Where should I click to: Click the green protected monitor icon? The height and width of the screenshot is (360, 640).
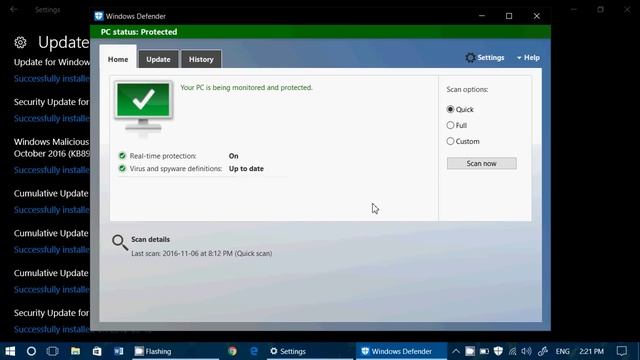[143, 106]
